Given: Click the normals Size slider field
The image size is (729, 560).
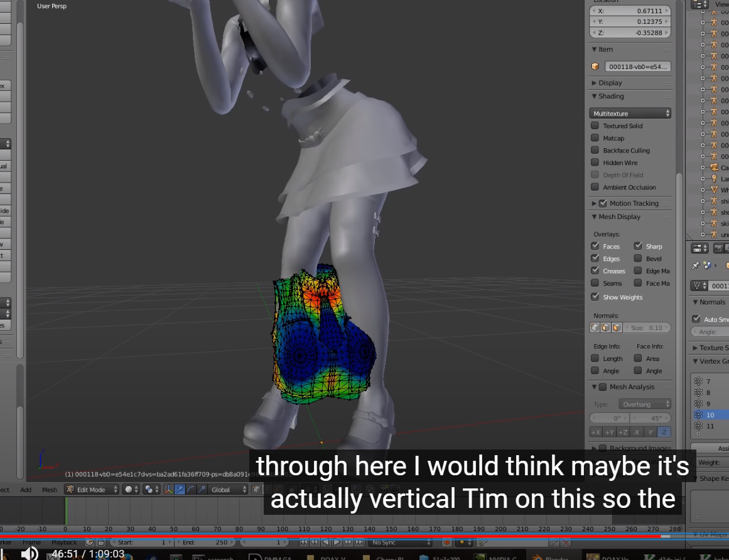Looking at the screenshot, I should 647,328.
